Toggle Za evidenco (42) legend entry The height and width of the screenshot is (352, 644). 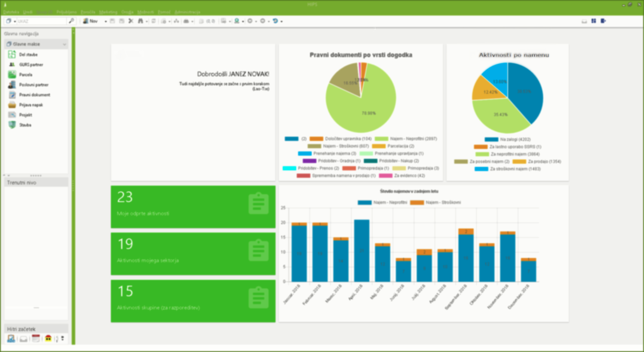click(402, 176)
